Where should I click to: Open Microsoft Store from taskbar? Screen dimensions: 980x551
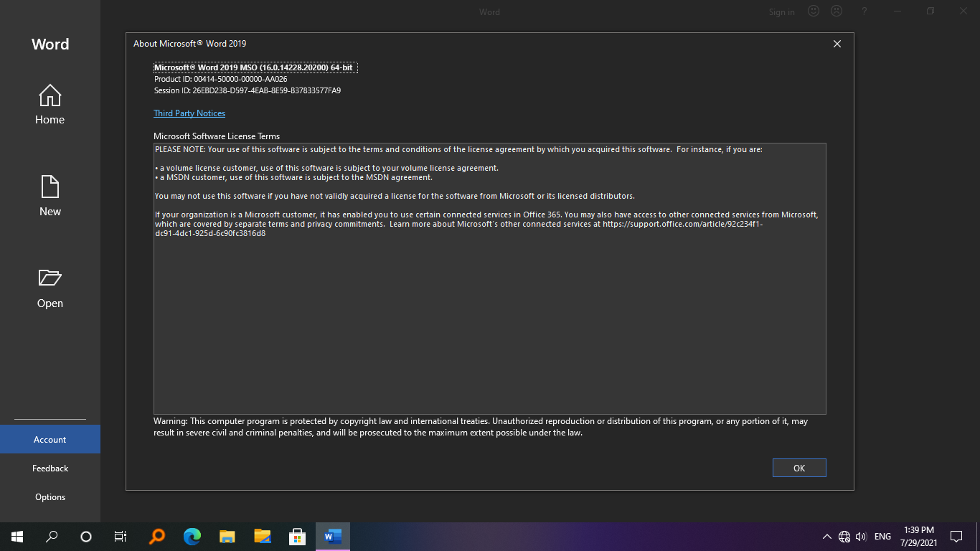297,537
